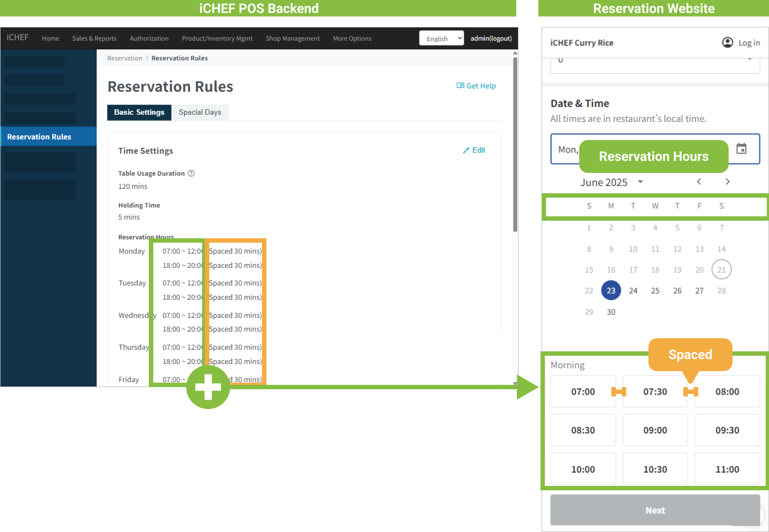Pick the 10:00 morning time slot
This screenshot has width=769, height=532.
click(x=583, y=469)
